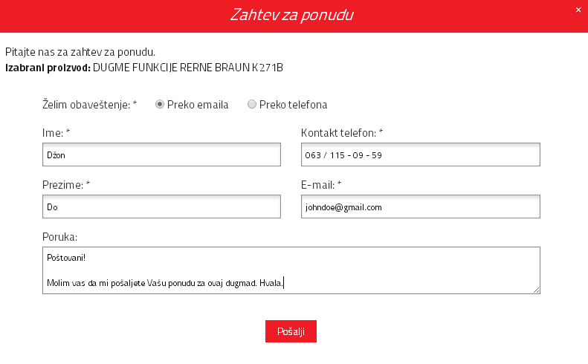588x364 pixels.
Task: Click the Prezime: field label
Action: pyautogui.click(x=66, y=185)
